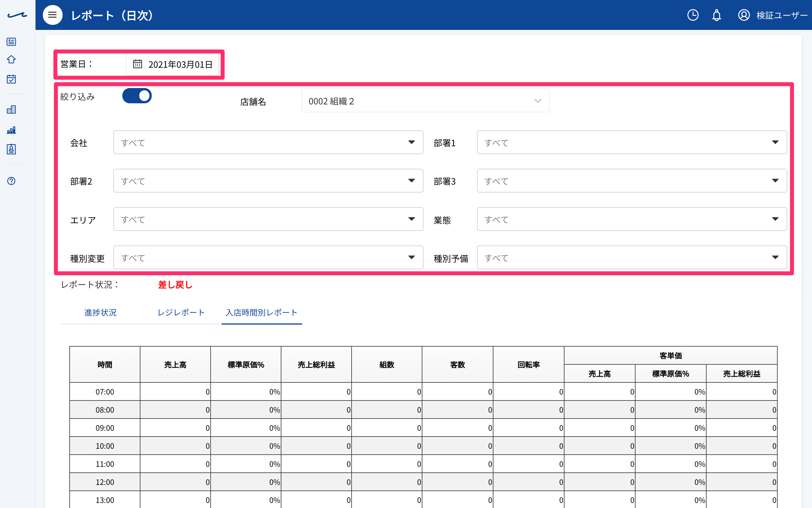Click the 10:00 time row cell
Viewport: 812px width, 508px height.
[105, 446]
